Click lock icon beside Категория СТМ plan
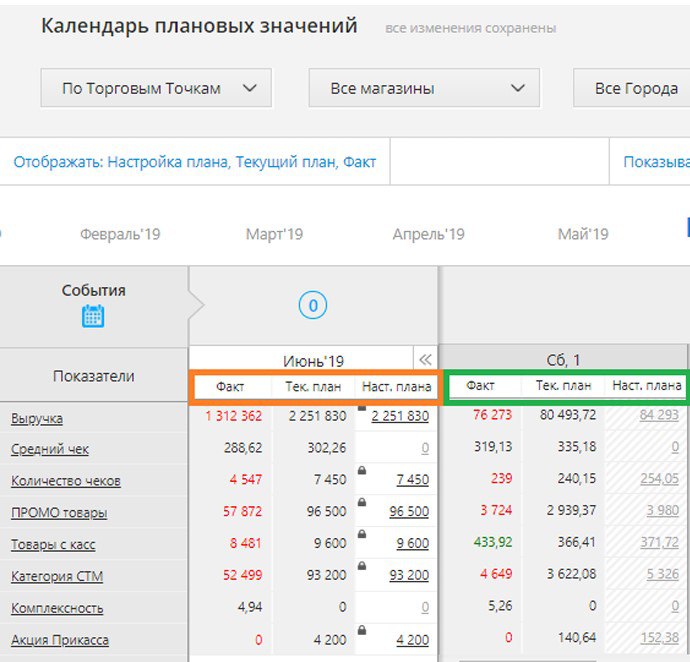Screen dimensions: 690x662 point(362,565)
